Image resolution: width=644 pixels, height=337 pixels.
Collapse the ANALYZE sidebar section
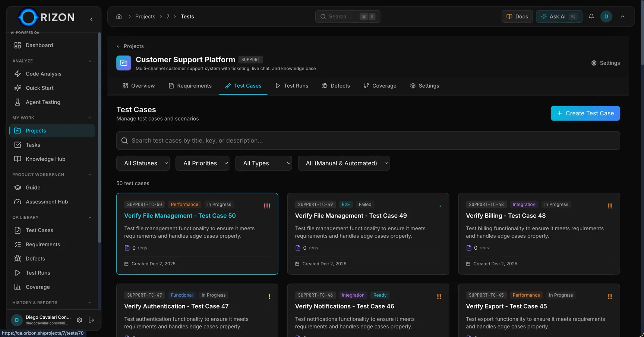tap(90, 61)
